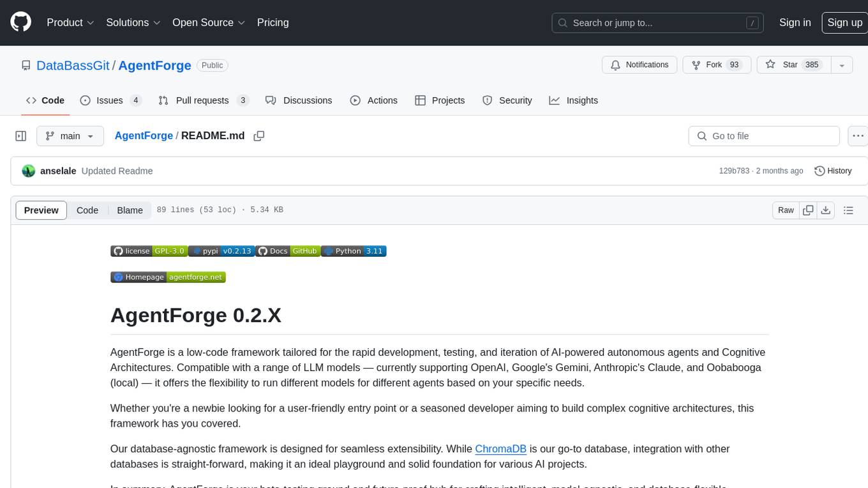The height and width of the screenshot is (488, 868).
Task: Click the license GPL-3.0 badge
Action: (x=149, y=251)
